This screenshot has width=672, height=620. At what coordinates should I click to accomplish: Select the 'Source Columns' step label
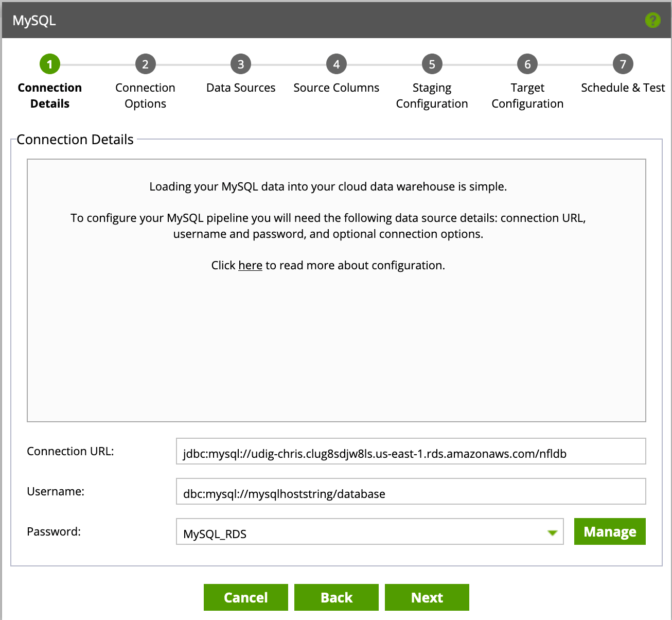click(x=337, y=88)
